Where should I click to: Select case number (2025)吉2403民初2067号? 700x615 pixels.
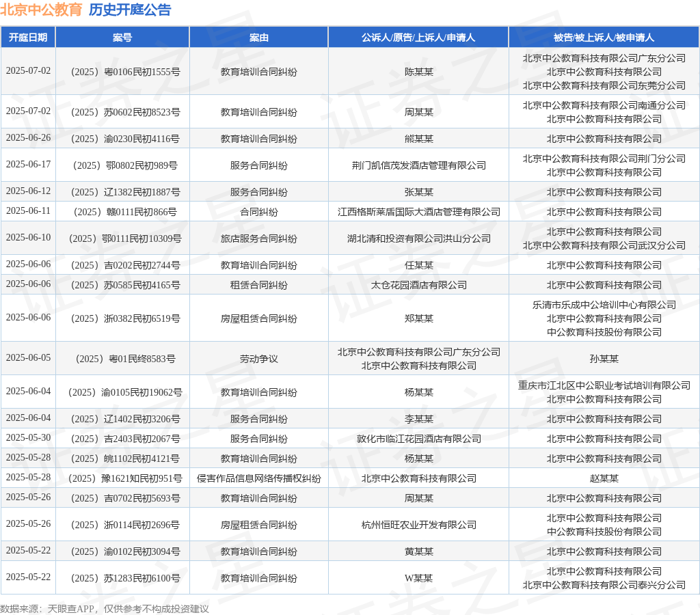125,439
